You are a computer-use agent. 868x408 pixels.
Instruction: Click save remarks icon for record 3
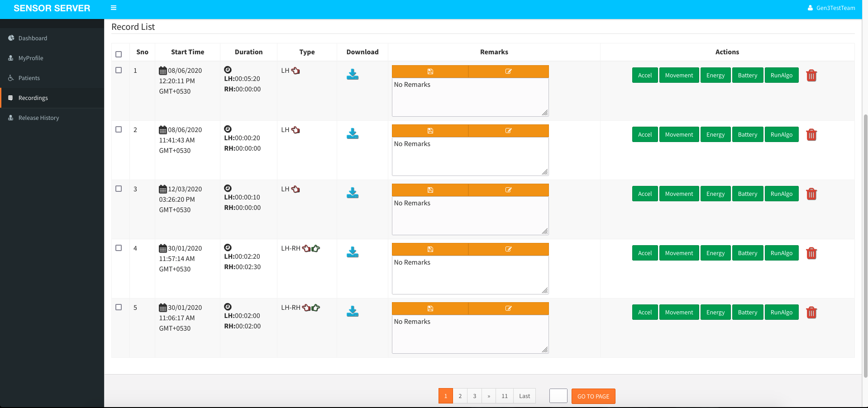click(430, 190)
